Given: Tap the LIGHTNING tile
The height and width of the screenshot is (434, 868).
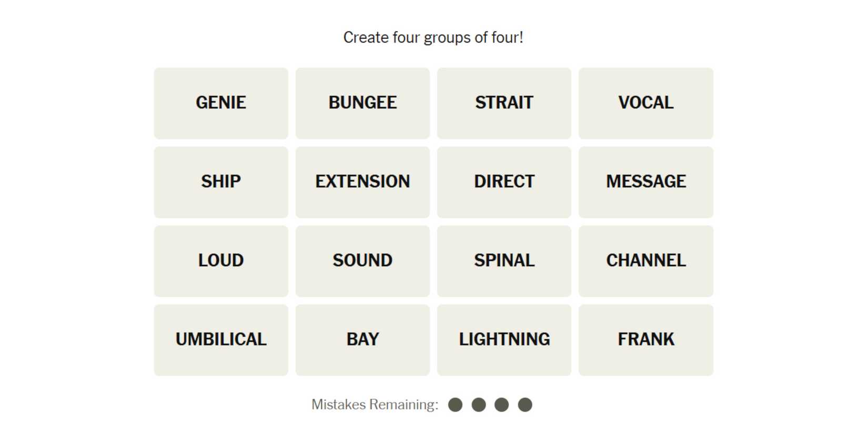Looking at the screenshot, I should pos(504,340).
